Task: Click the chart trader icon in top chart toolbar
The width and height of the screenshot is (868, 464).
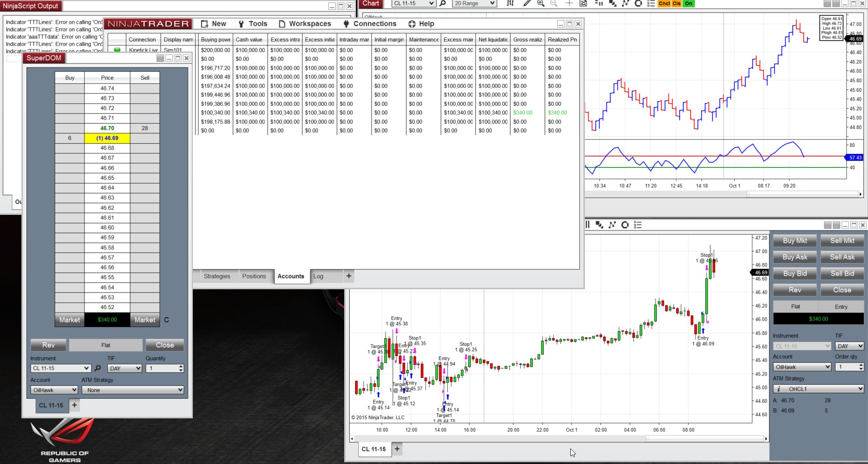Action: tap(599, 4)
